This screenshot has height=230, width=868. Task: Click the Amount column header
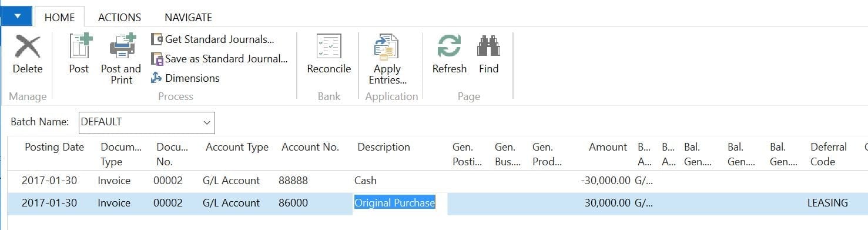click(x=608, y=148)
